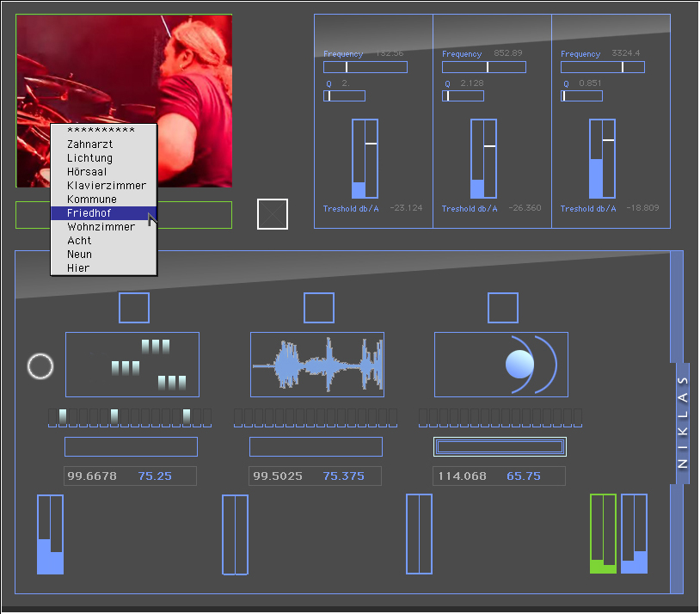Choose the asterisks entry atop the menu
The height and width of the screenshot is (614, 700).
(103, 131)
